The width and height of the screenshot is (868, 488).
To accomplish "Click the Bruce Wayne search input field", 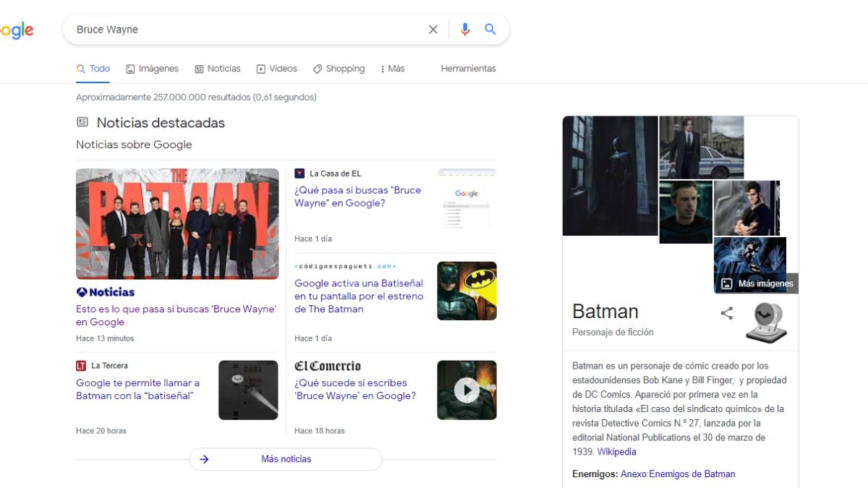I will click(246, 30).
